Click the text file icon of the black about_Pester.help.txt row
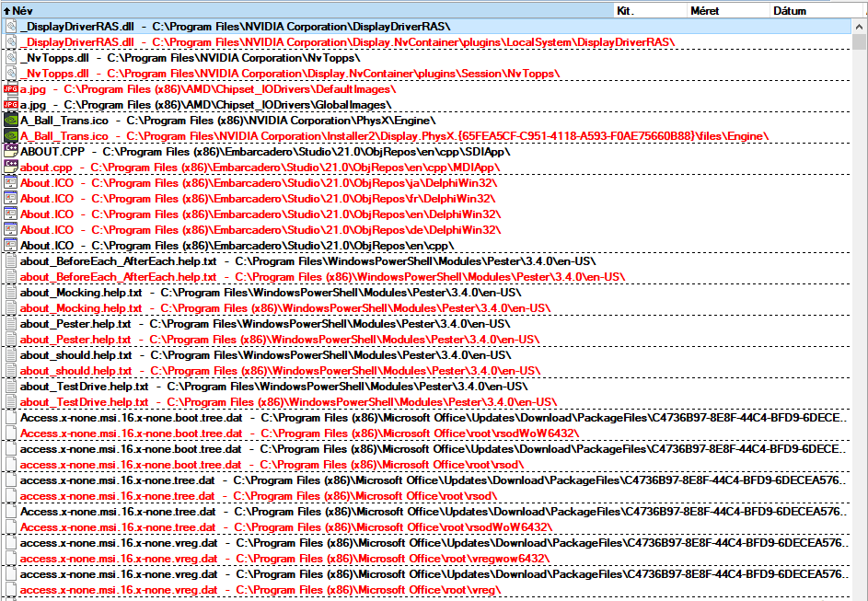This screenshot has width=868, height=601. pos(10,323)
